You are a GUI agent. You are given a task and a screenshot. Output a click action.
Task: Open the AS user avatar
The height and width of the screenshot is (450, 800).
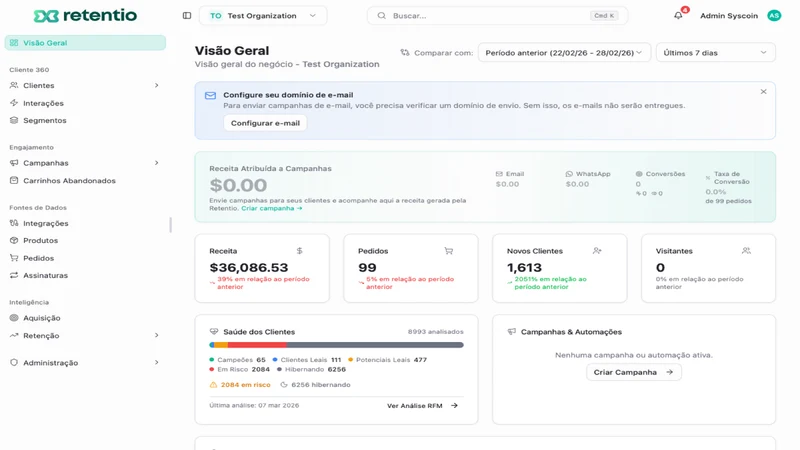774,16
